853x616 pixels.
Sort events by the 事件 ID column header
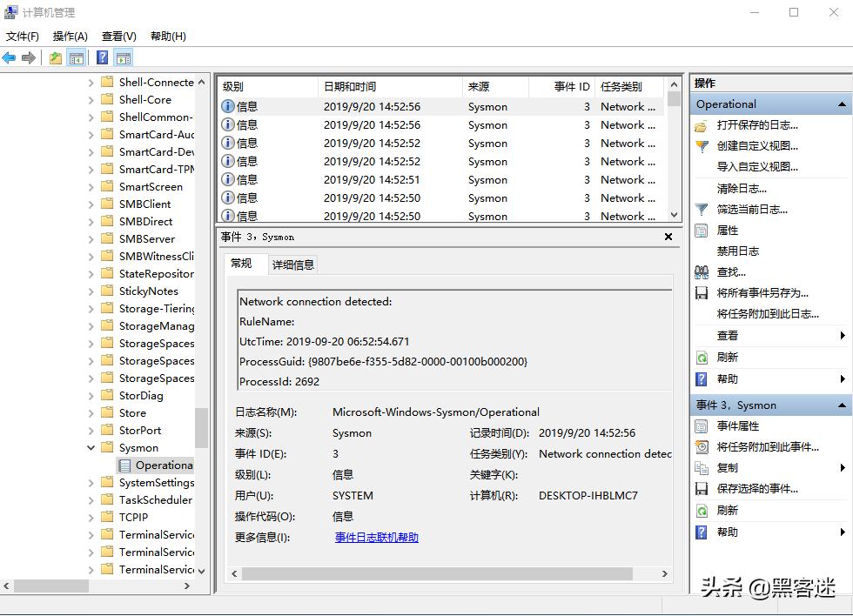point(571,86)
